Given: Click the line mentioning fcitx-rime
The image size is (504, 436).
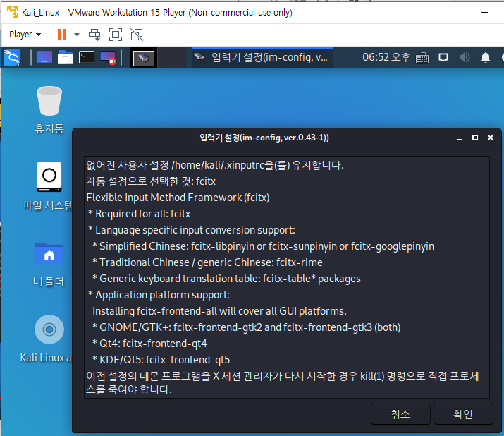Looking at the screenshot, I should click(207, 262).
